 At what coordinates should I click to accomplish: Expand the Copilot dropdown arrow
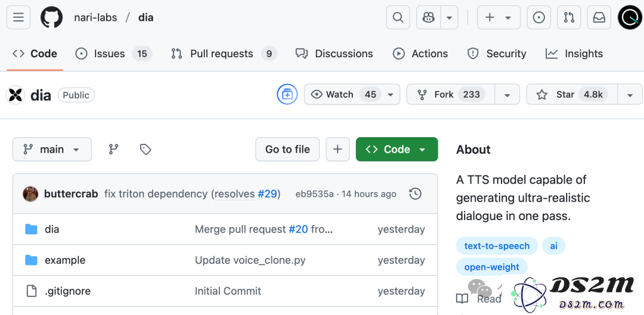click(450, 18)
